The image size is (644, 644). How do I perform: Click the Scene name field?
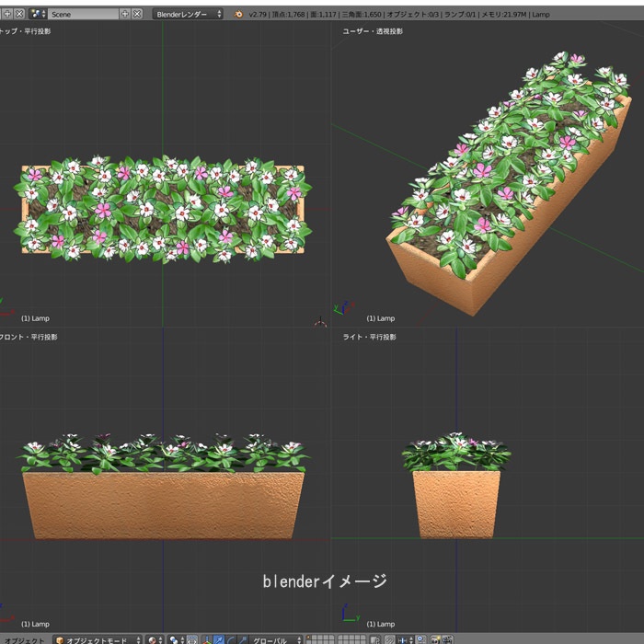(83, 14)
